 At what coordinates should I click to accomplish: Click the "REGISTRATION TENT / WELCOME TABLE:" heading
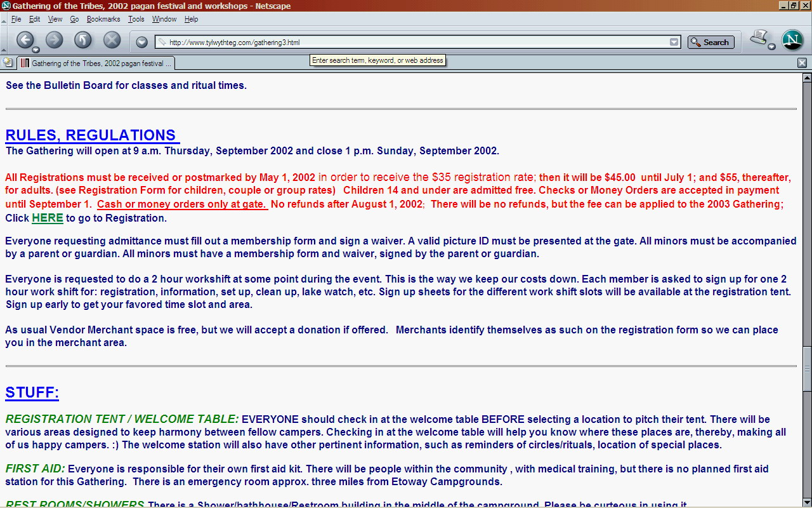[x=122, y=419]
